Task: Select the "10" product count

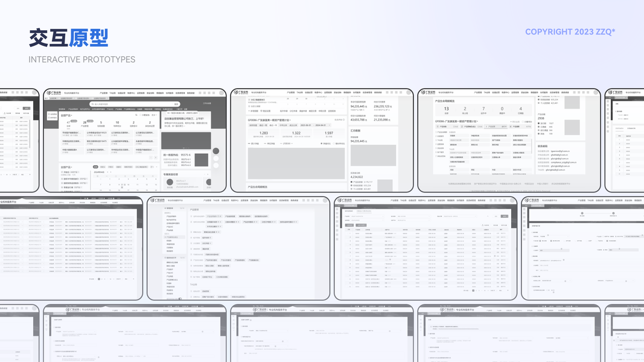Action: (x=117, y=122)
